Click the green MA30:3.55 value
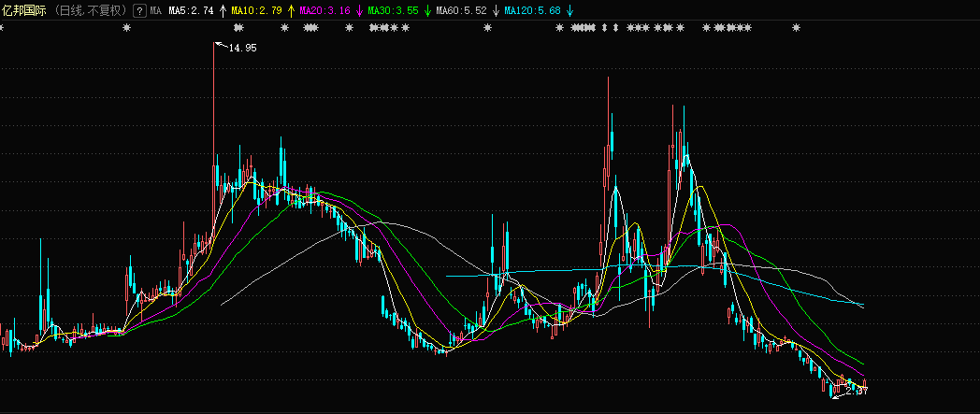 (x=393, y=10)
